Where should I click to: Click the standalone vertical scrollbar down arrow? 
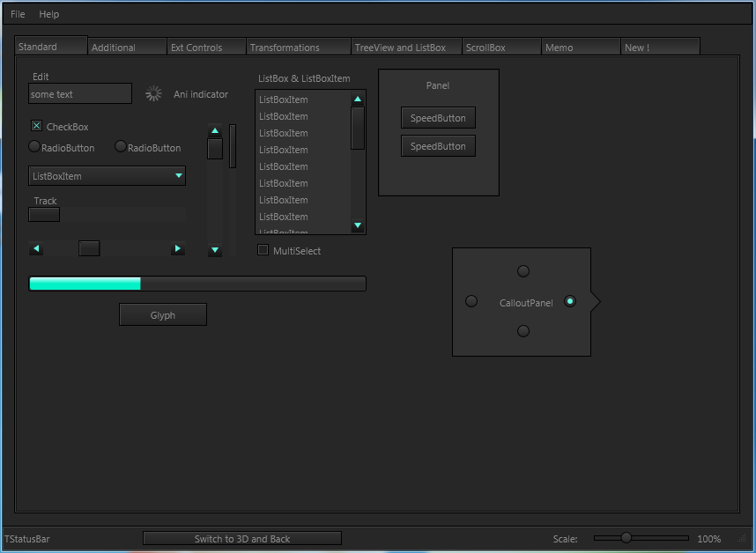point(215,250)
